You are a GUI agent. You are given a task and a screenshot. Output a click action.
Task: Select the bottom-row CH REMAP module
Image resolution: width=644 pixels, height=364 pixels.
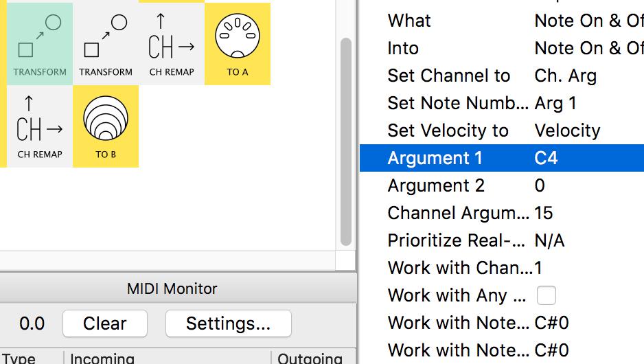40,126
